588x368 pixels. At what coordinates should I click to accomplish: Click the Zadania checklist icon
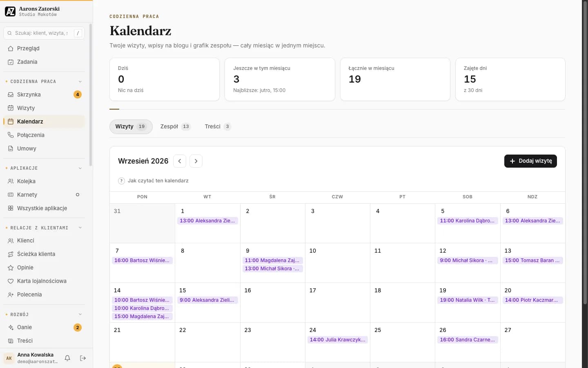(x=11, y=62)
